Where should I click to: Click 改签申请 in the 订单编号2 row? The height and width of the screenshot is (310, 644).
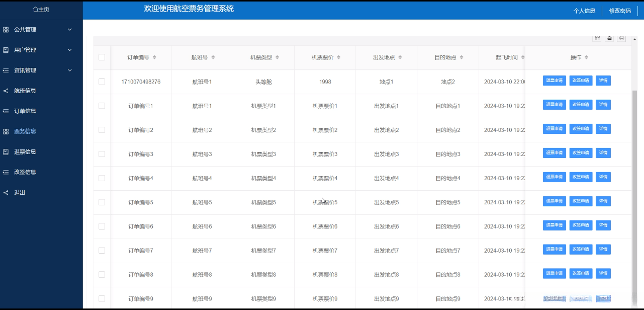pos(581,129)
